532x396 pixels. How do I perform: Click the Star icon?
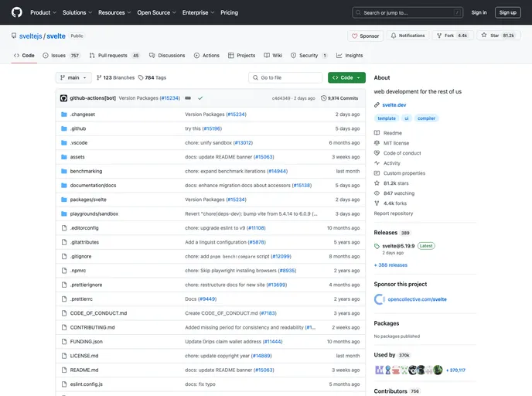[484, 36]
